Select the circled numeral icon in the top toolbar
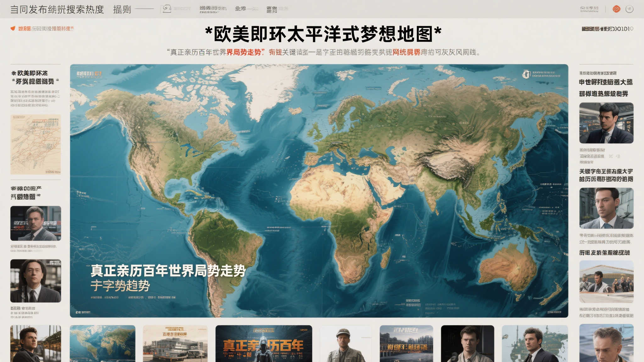This screenshot has width=644, height=362. click(167, 8)
